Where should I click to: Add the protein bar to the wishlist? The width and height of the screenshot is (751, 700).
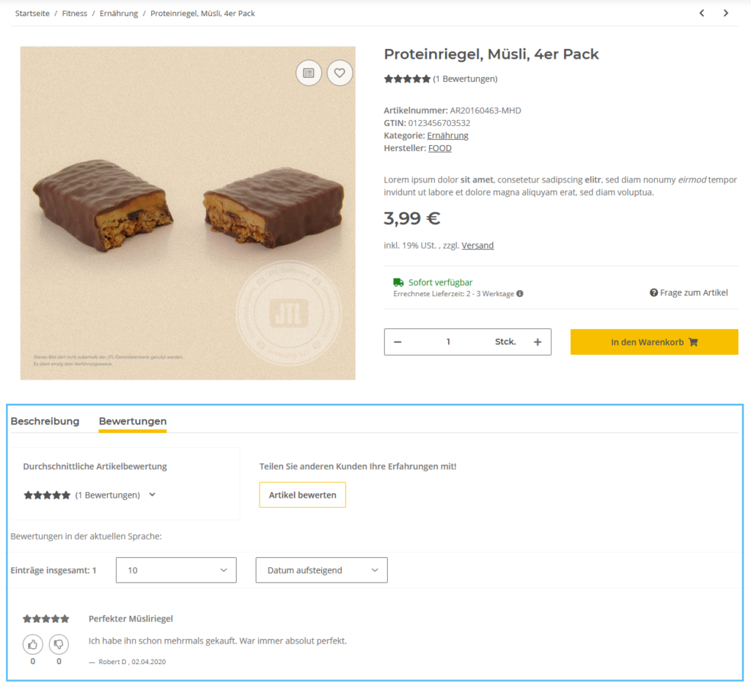(x=340, y=73)
